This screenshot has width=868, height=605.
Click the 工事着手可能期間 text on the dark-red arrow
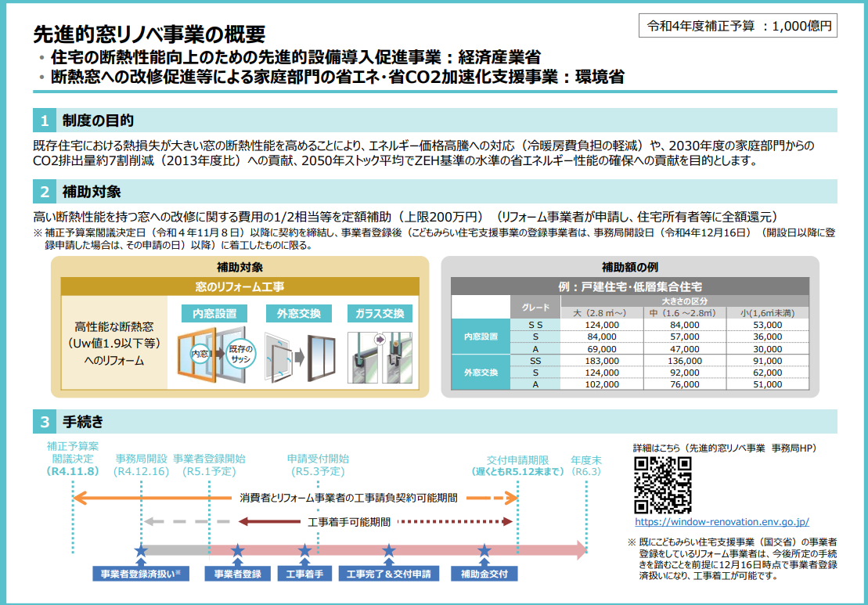tap(349, 522)
